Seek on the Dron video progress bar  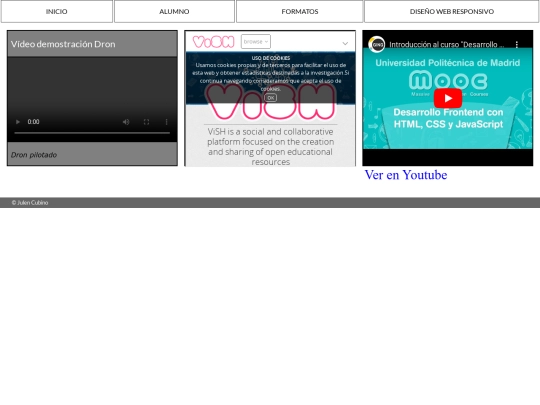[92, 133]
